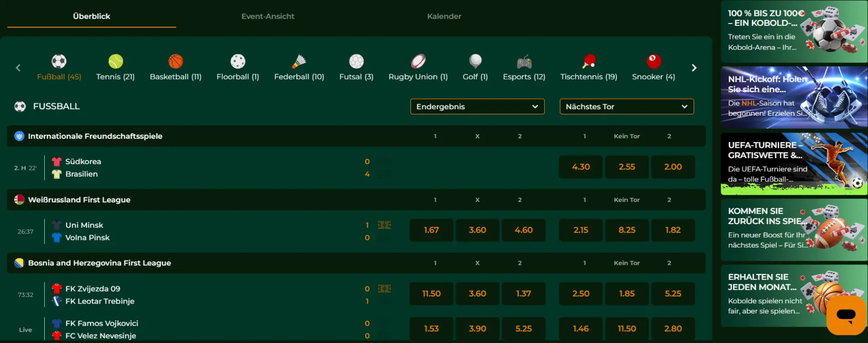Open the Rugby Union (1) category
The image size is (868, 343).
tap(418, 67)
